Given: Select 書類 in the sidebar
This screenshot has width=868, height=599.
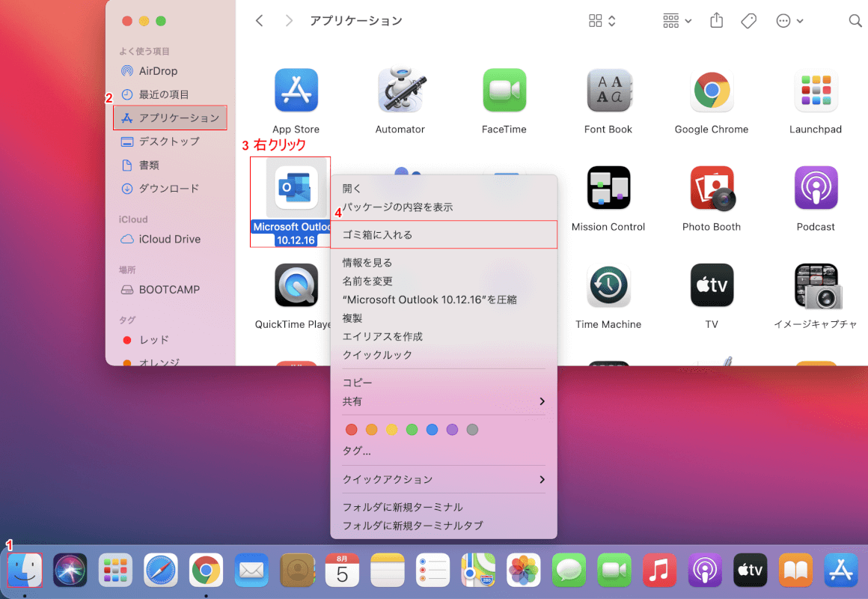Looking at the screenshot, I should click(x=171, y=165).
